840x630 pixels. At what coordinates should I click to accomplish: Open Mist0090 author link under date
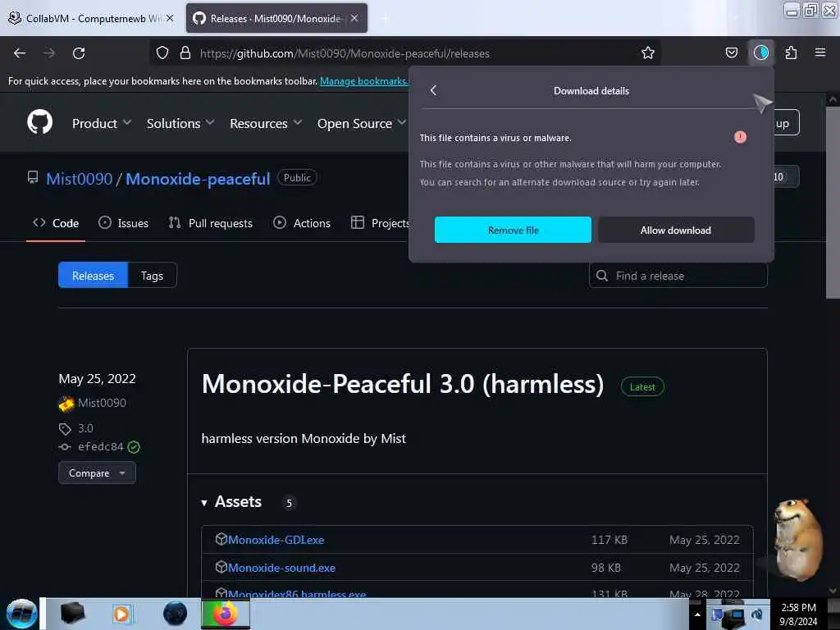(x=103, y=403)
